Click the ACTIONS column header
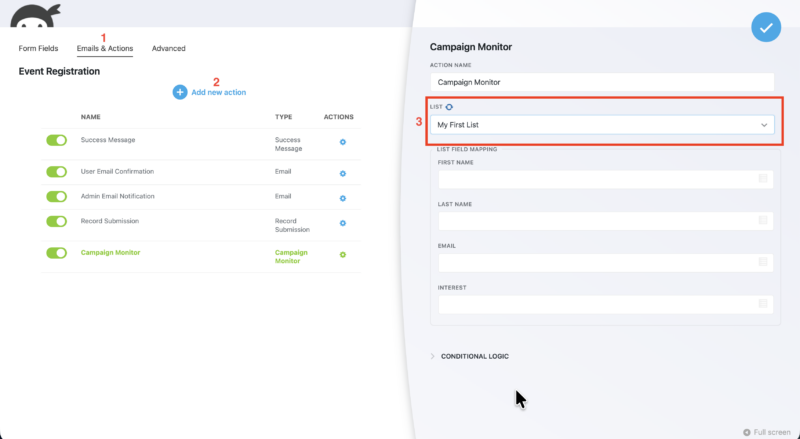 339,117
